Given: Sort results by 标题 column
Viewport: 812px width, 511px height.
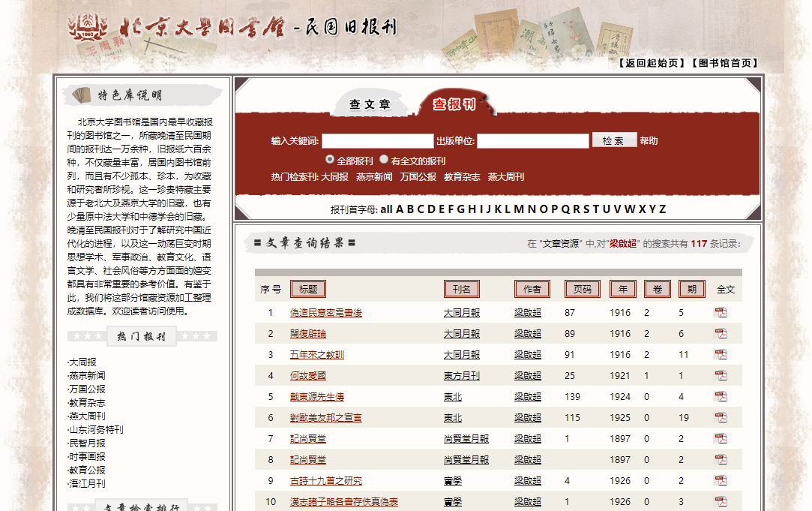Looking at the screenshot, I should click(x=308, y=289).
